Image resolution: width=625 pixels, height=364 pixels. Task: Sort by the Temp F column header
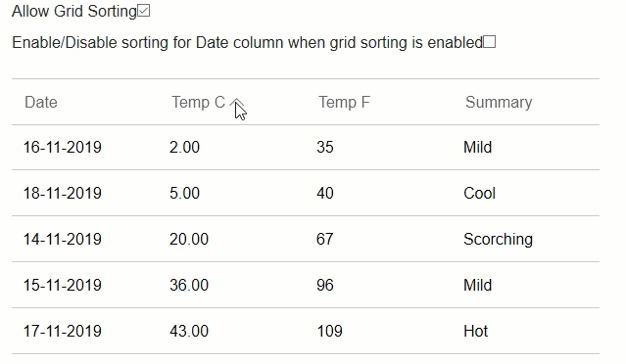(x=345, y=103)
